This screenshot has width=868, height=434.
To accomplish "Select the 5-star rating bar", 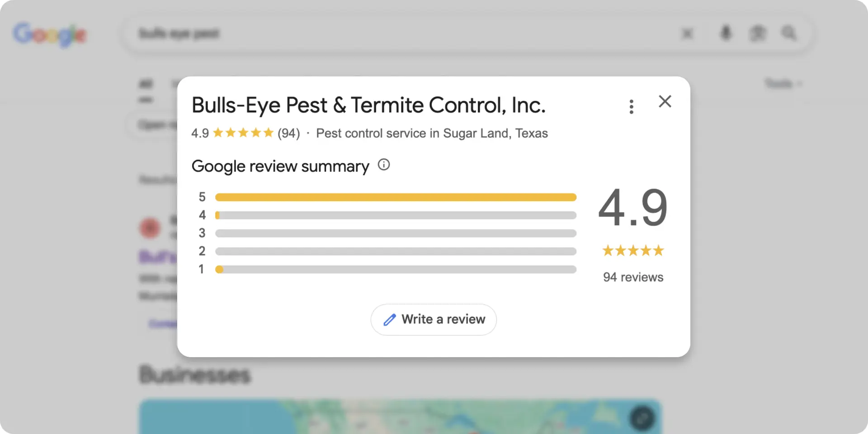I will (x=396, y=197).
